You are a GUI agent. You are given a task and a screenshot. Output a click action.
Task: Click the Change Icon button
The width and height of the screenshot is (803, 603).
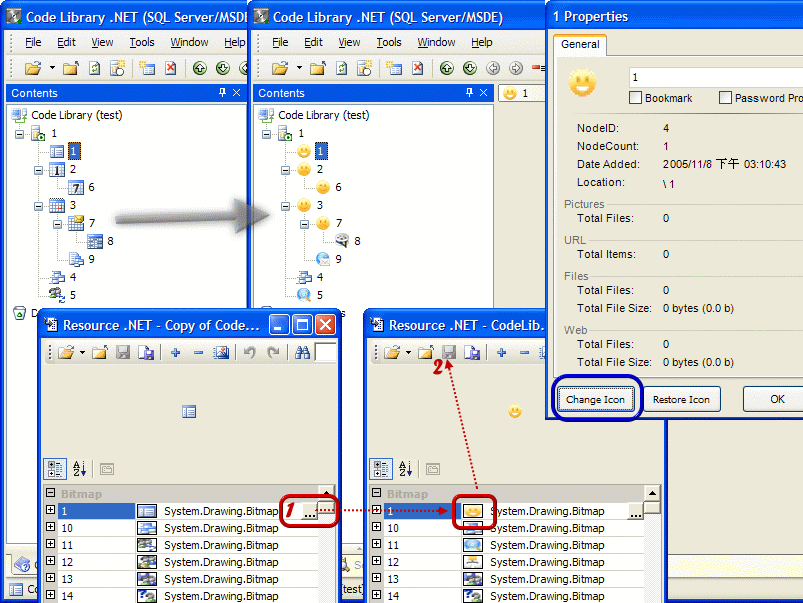(x=595, y=399)
